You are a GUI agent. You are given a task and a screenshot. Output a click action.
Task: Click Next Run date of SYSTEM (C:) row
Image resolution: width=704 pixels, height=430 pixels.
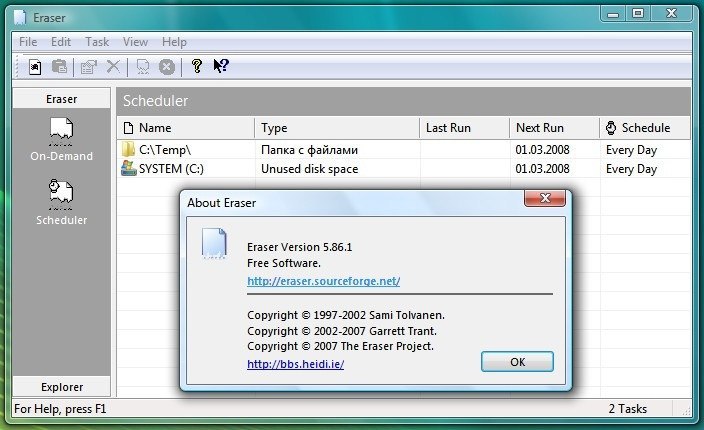pyautogui.click(x=542, y=169)
